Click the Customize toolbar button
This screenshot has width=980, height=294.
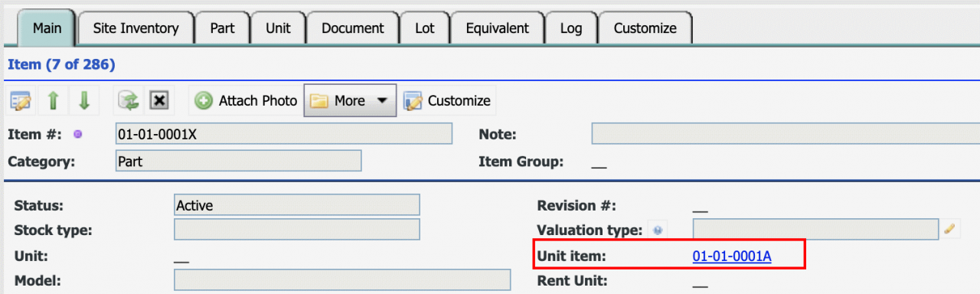click(x=447, y=100)
